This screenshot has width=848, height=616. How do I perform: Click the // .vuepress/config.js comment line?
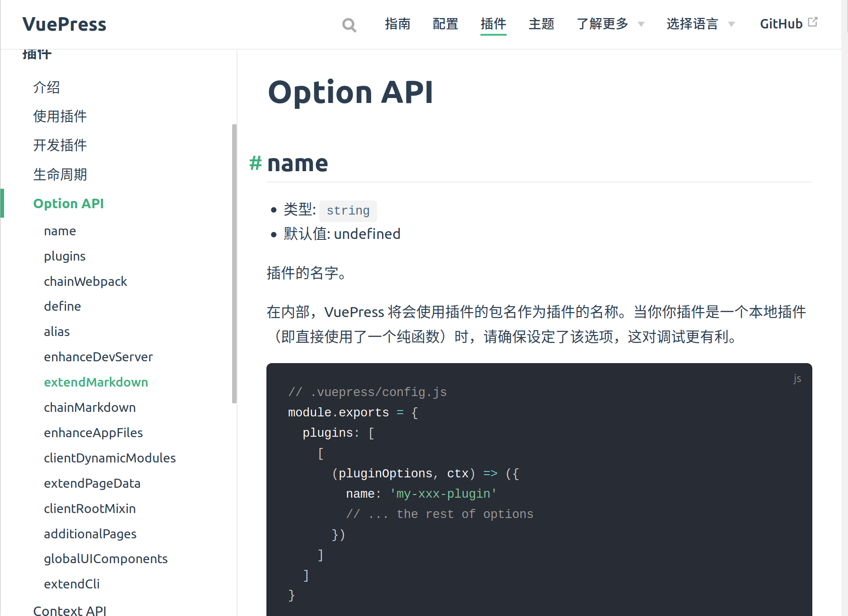click(367, 392)
